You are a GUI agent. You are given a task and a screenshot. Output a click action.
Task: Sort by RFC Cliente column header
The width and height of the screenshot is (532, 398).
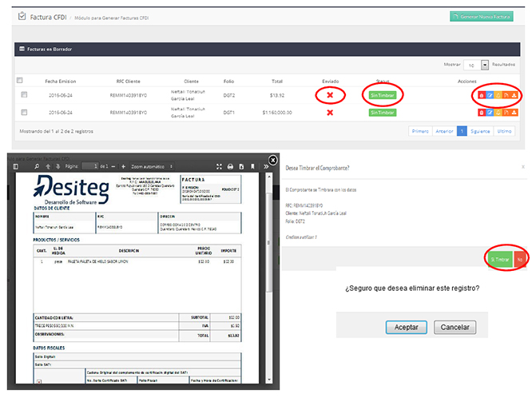128,82
